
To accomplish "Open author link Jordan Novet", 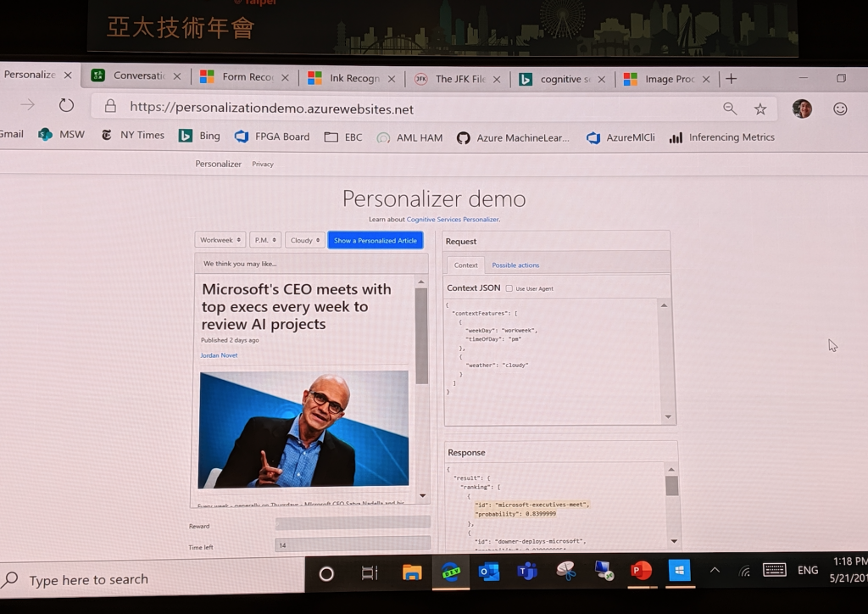I will coord(219,355).
